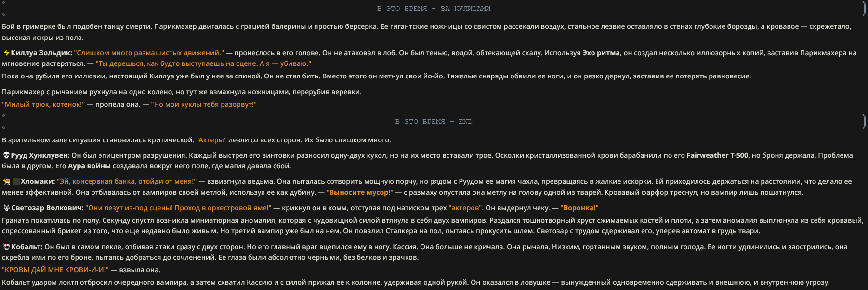Click the quote "Но мои куклы тебя разорвут!"
The image size is (868, 290).
tap(204, 105)
